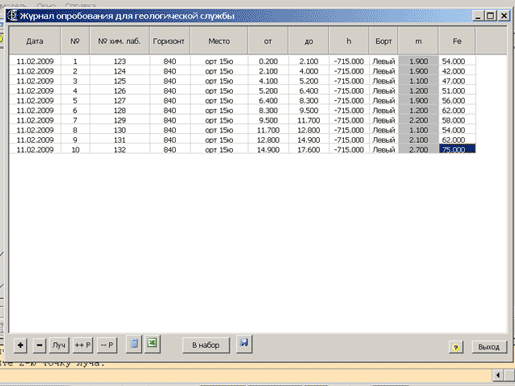This screenshot has height=386, width=515.
Task: Click the minus remove-row button
Action: (39, 345)
